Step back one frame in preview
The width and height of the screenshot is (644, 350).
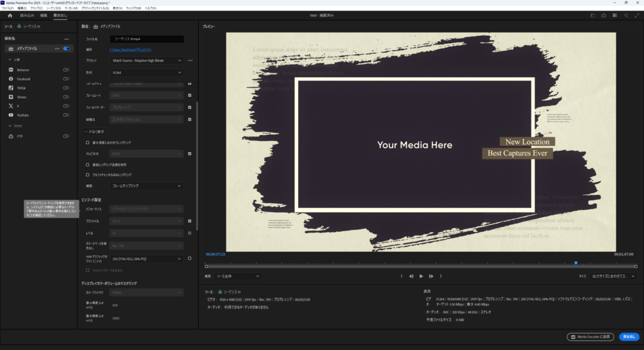click(x=411, y=276)
